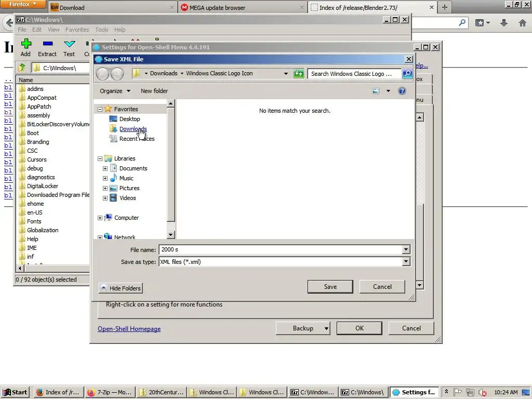This screenshot has height=399, width=532.
Task: Select the Videos library
Action: (x=128, y=198)
